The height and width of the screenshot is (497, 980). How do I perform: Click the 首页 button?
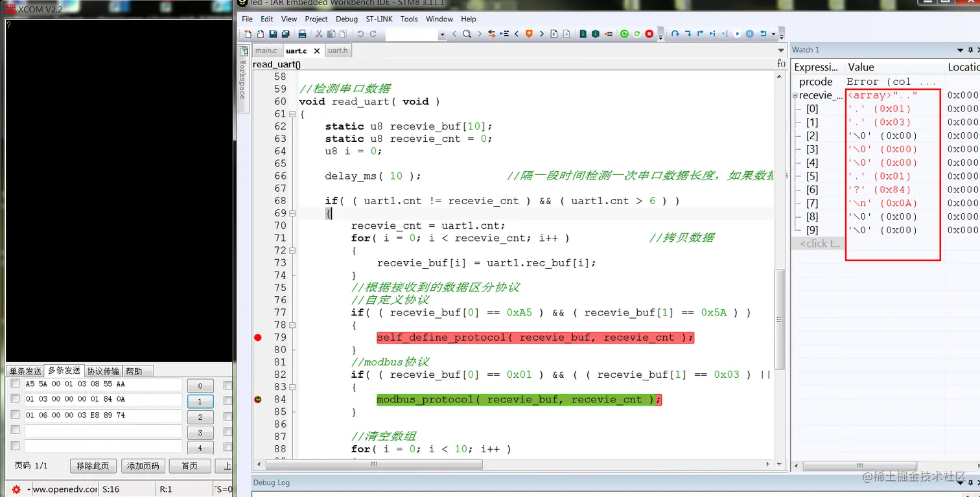tap(189, 466)
